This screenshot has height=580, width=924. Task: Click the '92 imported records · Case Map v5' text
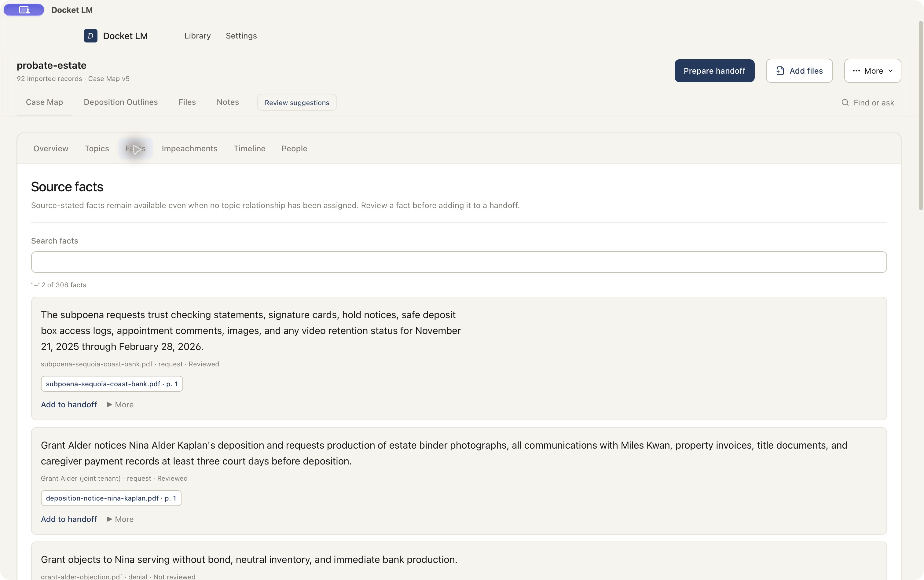point(73,79)
